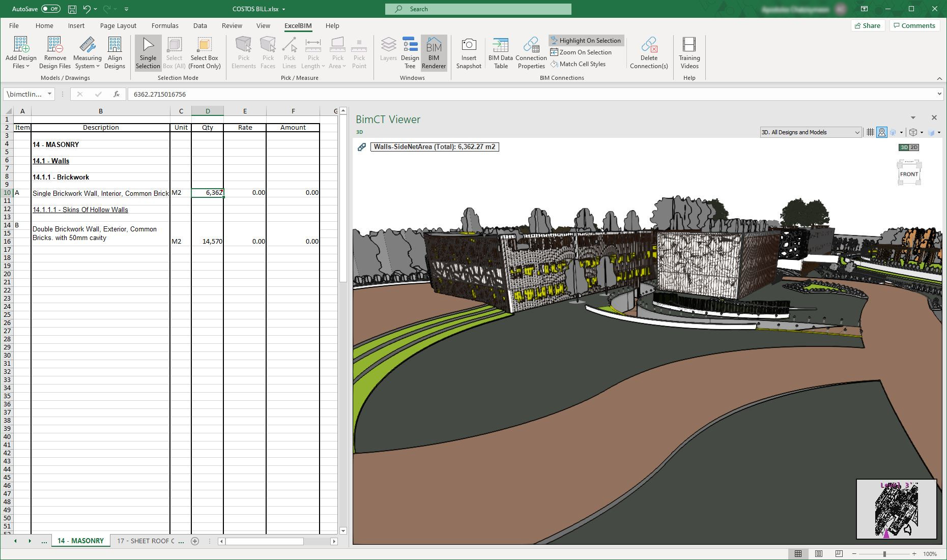Click Match Cell Styles
The image size is (947, 560).
click(579, 64)
